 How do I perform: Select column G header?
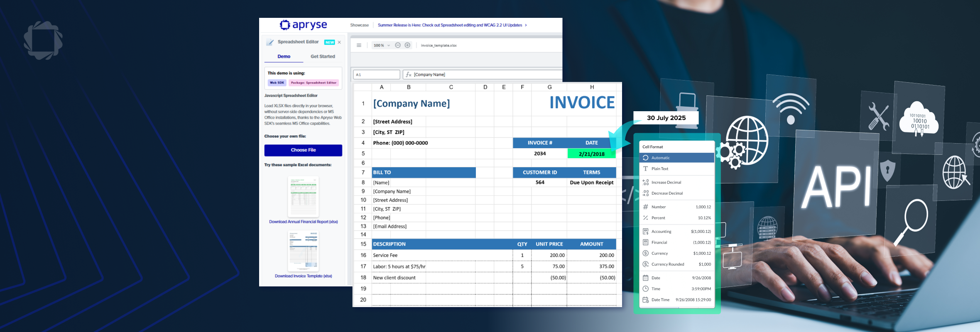[549, 87]
